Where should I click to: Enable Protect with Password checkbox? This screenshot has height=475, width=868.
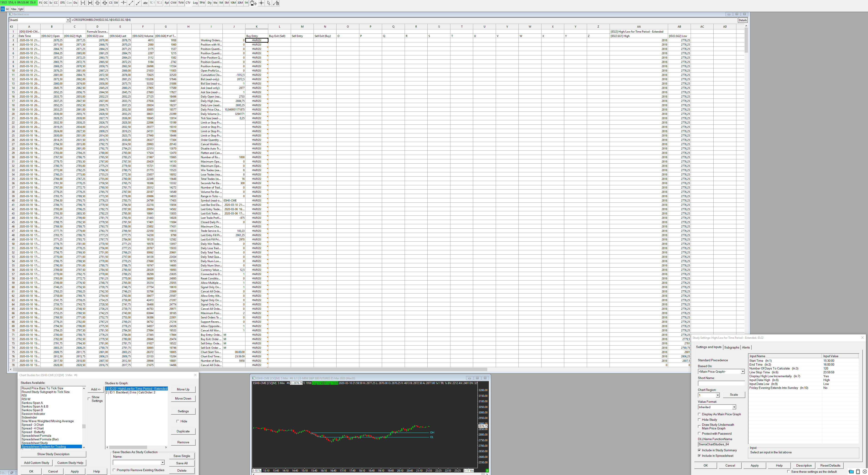click(700, 434)
